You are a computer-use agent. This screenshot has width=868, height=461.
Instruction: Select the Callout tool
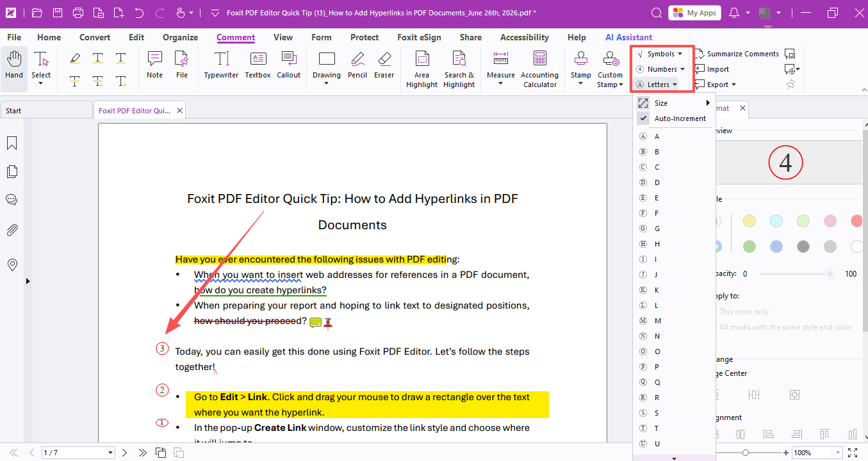tap(288, 65)
